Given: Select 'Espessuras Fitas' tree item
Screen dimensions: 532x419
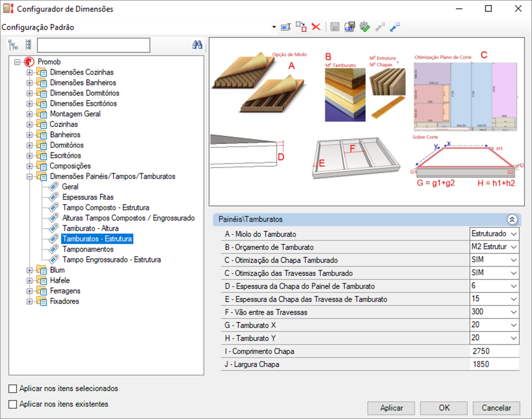Looking at the screenshot, I should pyautogui.click(x=88, y=197).
